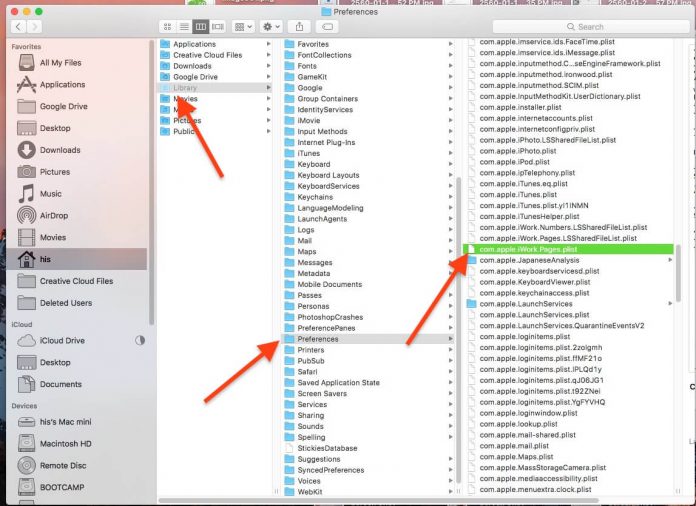Go back with the Finder back arrow
Viewport: 696px width, 506px height.
pyautogui.click(x=19, y=27)
